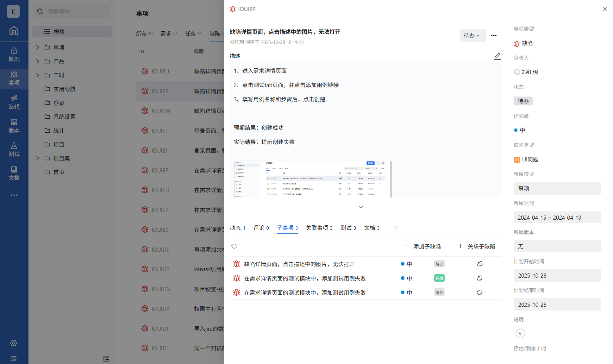Switch to the 关联事项 tab
613x364 pixels.
click(319, 228)
